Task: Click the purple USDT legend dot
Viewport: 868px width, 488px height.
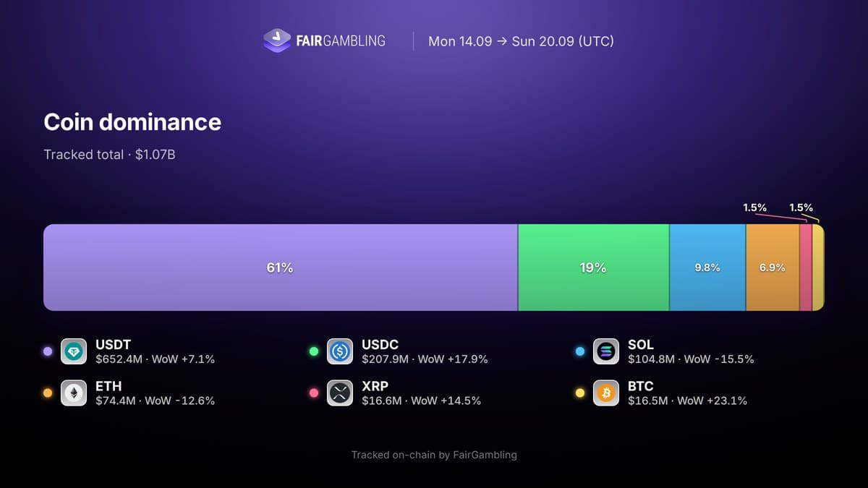Action: (x=48, y=351)
